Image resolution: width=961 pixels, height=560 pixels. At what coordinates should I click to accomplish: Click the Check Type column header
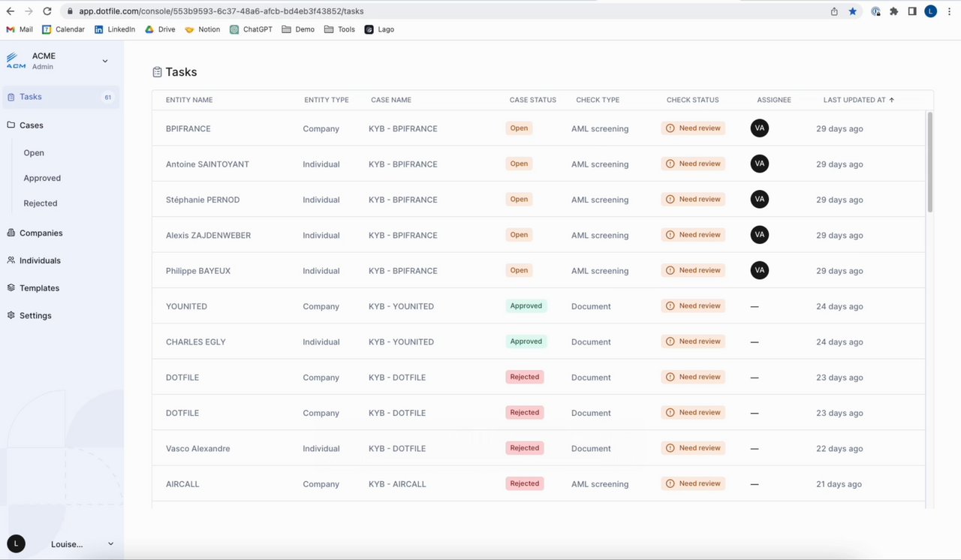coord(598,100)
